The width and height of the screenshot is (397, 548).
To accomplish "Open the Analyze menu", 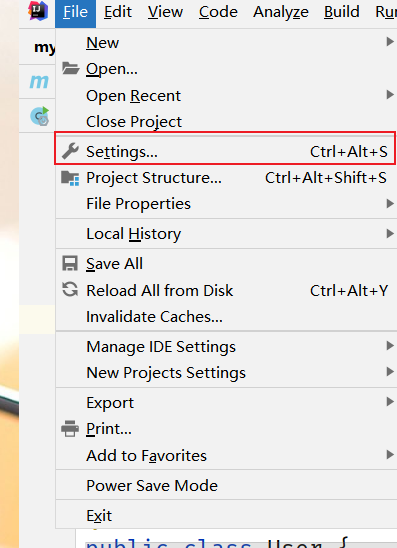I will pyautogui.click(x=281, y=12).
